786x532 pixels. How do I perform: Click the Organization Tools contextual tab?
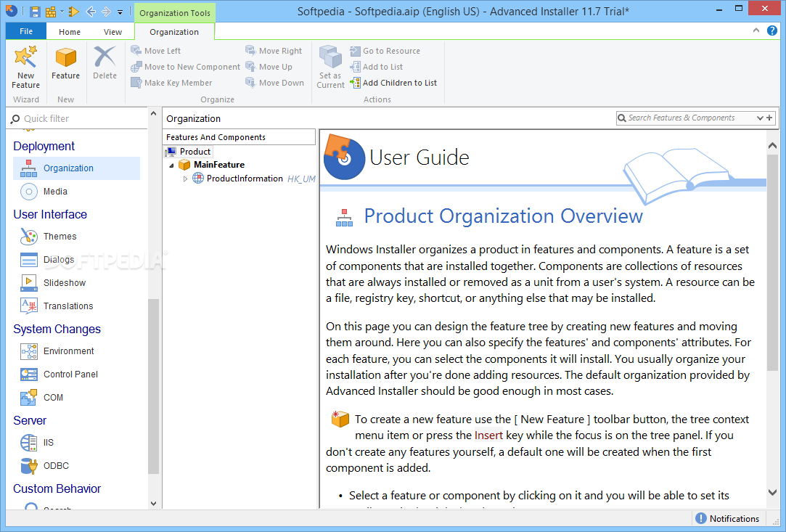point(175,13)
